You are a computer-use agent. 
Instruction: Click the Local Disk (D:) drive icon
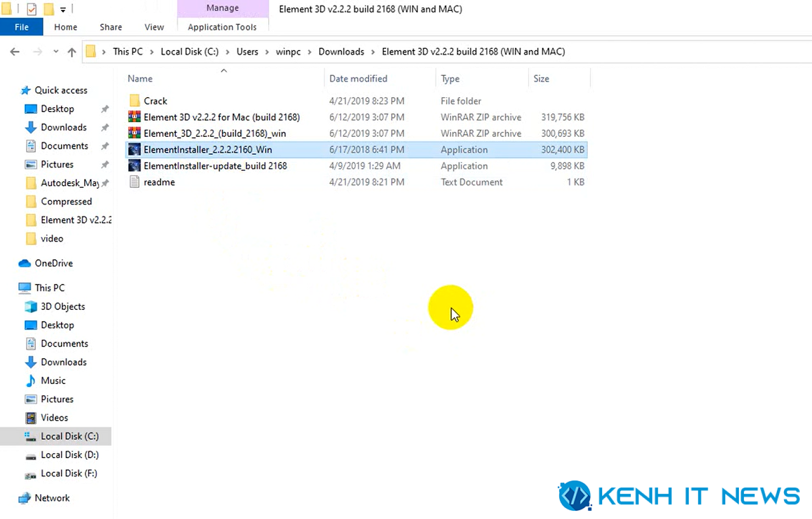[31, 455]
